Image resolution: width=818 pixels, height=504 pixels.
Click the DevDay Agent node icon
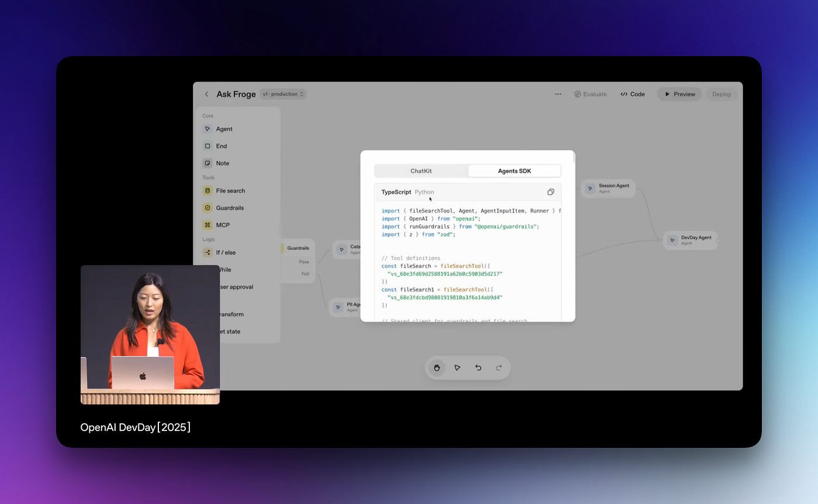pyautogui.click(x=672, y=240)
